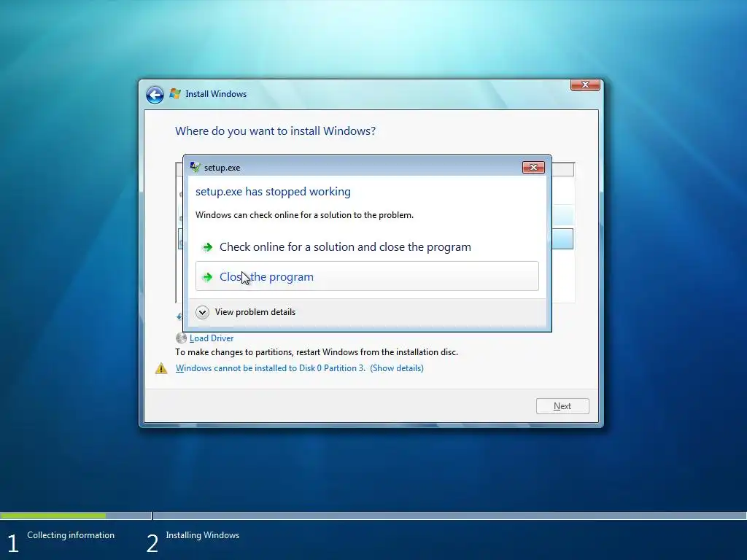Click the blue back arrow in Install Windows
747x560 pixels.
pos(155,95)
